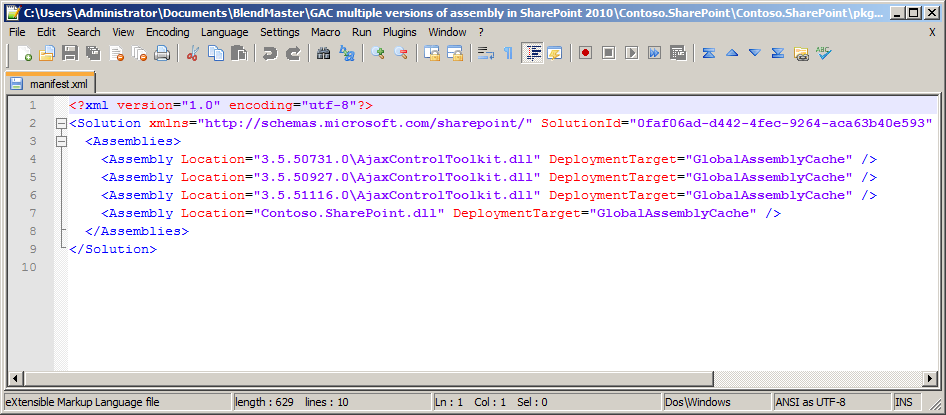The width and height of the screenshot is (946, 415).
Task: Open the Edit menu
Action: [x=46, y=32]
